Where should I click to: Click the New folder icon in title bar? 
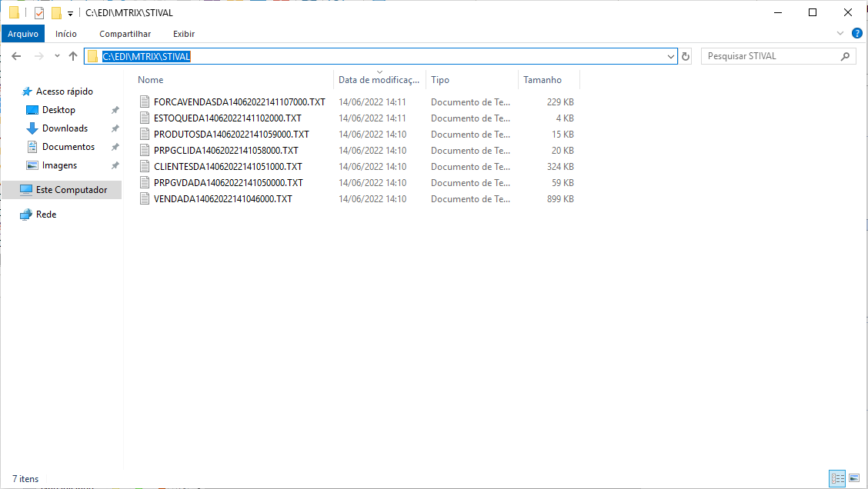[56, 12]
